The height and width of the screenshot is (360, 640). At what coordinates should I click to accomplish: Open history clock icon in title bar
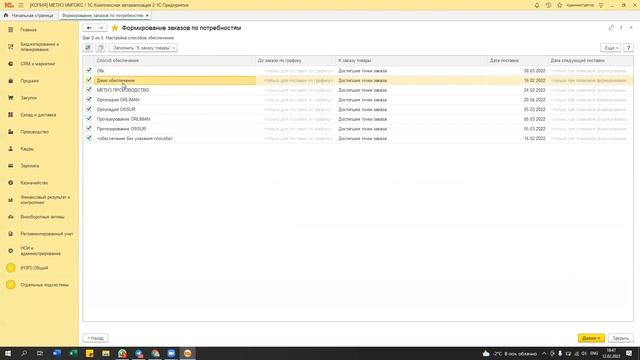(x=548, y=5)
